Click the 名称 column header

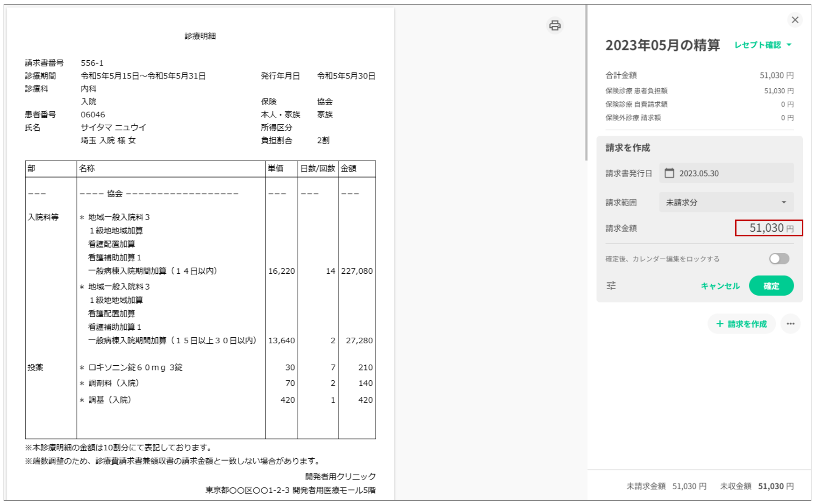click(x=87, y=169)
